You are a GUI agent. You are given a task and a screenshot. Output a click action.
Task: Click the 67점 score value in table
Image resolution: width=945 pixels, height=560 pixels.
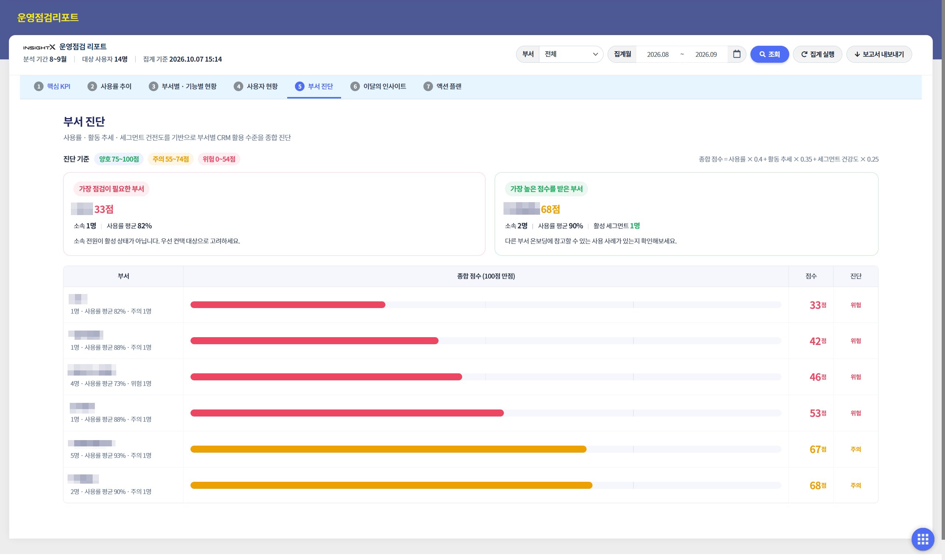click(818, 449)
